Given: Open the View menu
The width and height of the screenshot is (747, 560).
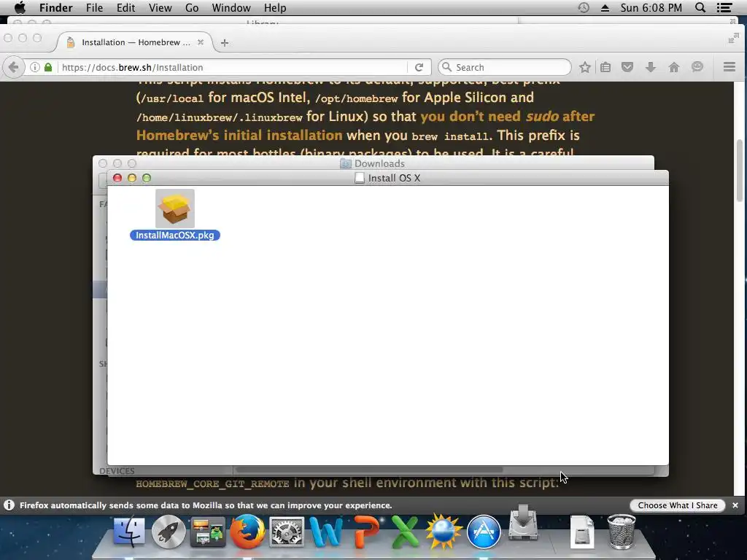Looking at the screenshot, I should 160,7.
